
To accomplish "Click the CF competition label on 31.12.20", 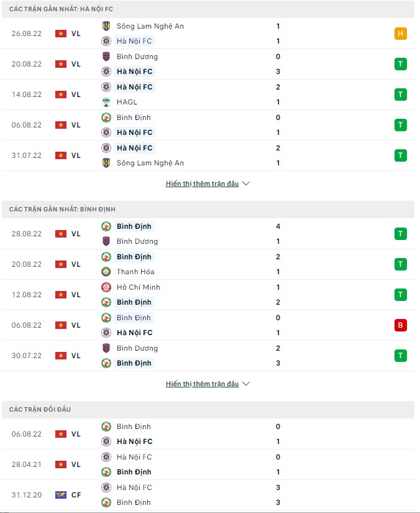I will click(x=76, y=495).
